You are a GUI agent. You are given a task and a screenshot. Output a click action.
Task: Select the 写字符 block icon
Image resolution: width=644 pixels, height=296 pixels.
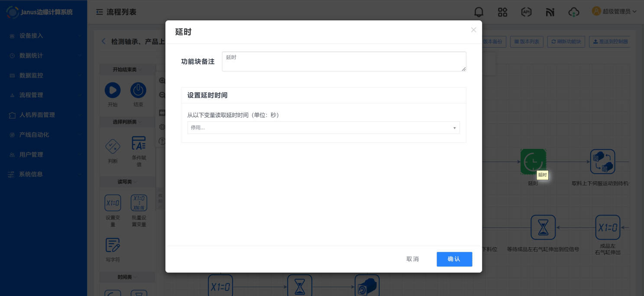coord(113,245)
